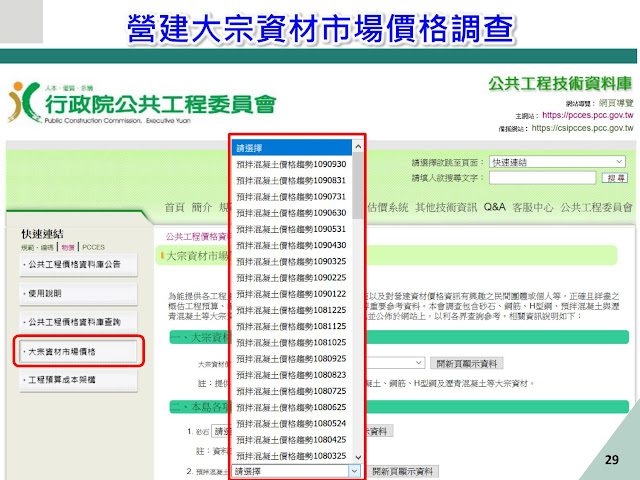Choose 預拌混凝土價格趨勢1081225 option
This screenshot has width=640, height=480.
pyautogui.click(x=291, y=310)
